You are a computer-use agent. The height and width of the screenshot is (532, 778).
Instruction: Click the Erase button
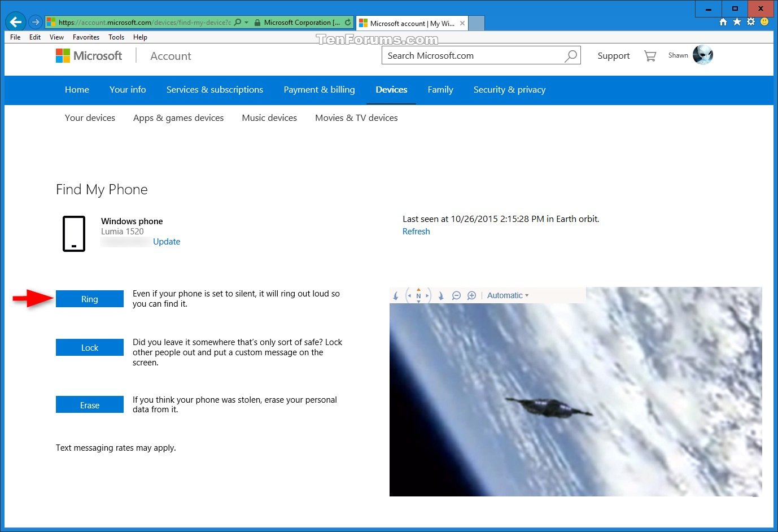[x=90, y=405]
